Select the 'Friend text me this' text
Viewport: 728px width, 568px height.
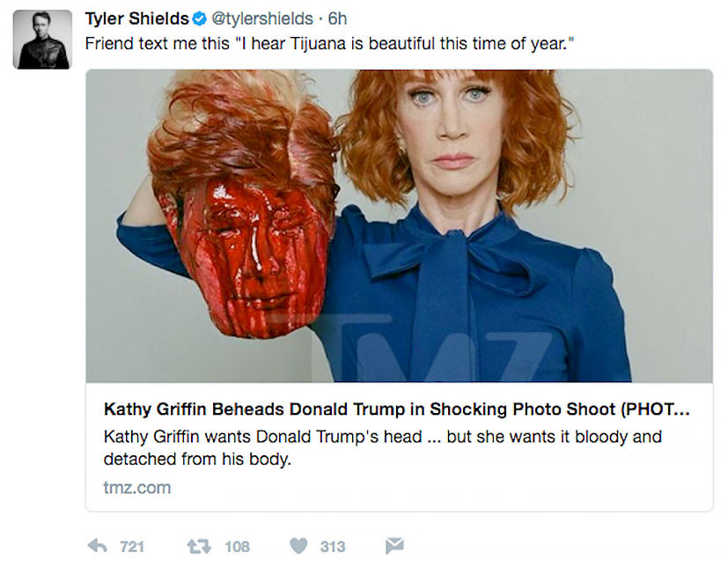pyautogui.click(x=158, y=44)
